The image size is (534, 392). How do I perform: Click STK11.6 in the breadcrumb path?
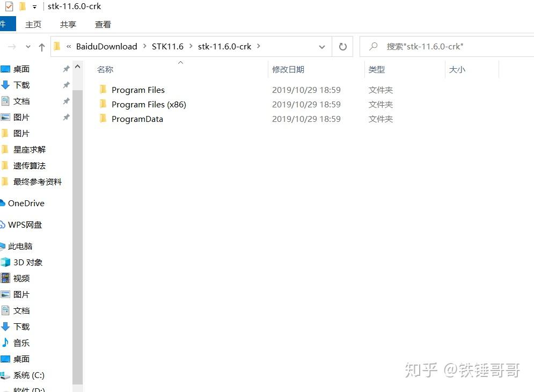(167, 46)
